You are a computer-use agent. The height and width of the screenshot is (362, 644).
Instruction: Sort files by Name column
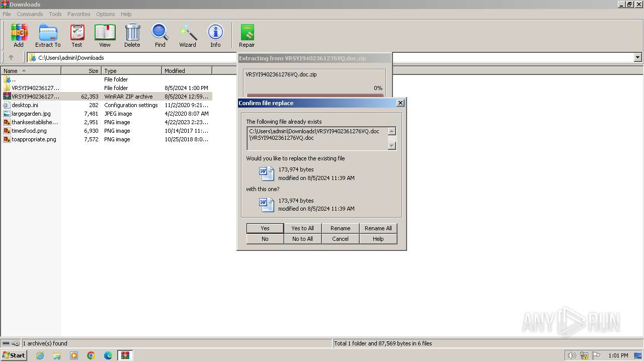(31, 71)
